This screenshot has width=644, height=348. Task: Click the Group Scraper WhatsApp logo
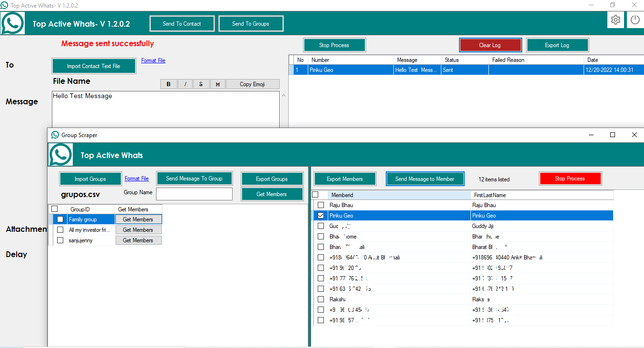click(x=60, y=154)
